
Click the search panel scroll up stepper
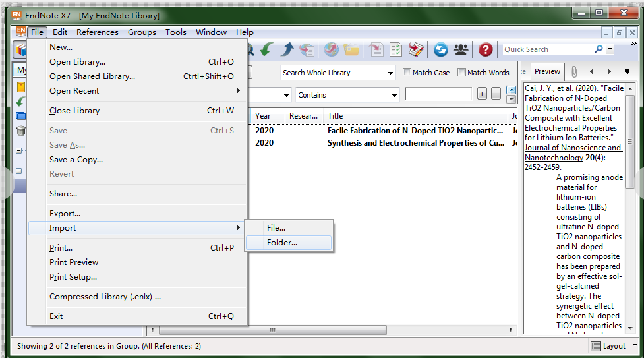(512, 90)
